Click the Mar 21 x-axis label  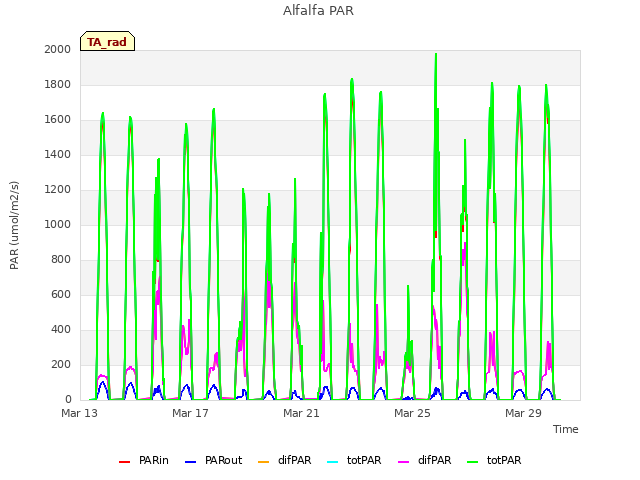(301, 413)
